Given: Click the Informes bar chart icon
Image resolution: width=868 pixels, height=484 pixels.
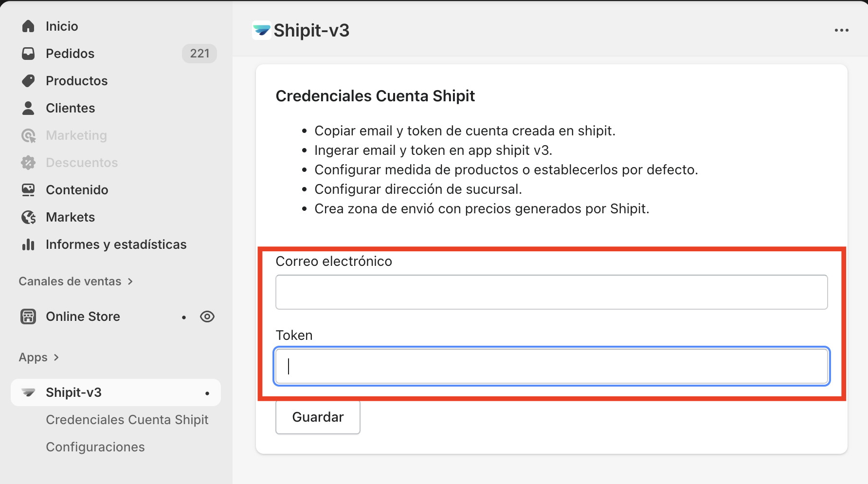Looking at the screenshot, I should pos(28,244).
